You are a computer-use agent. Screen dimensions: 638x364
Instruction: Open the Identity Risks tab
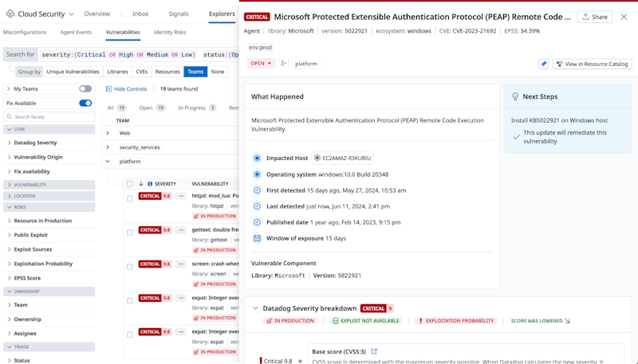click(x=170, y=33)
